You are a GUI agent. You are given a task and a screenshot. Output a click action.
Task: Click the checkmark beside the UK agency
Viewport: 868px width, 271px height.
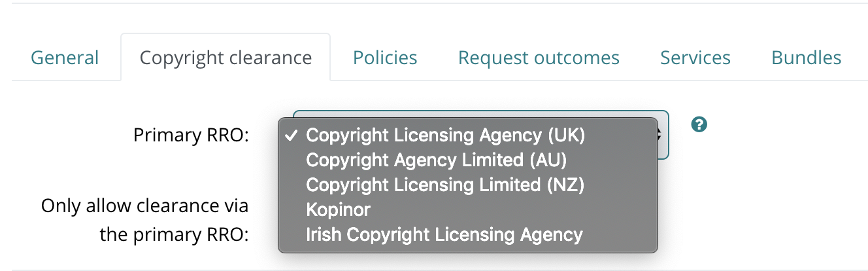[x=292, y=135]
